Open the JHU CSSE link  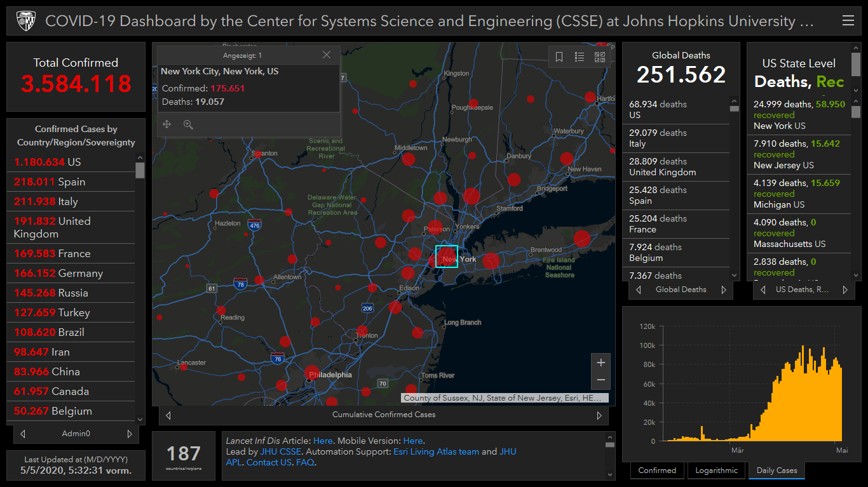[281, 451]
